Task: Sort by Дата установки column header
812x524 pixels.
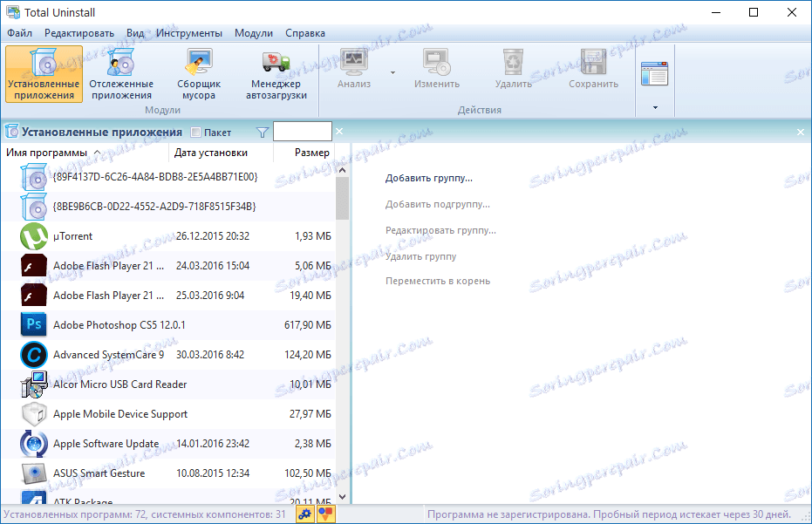Action: [x=211, y=153]
